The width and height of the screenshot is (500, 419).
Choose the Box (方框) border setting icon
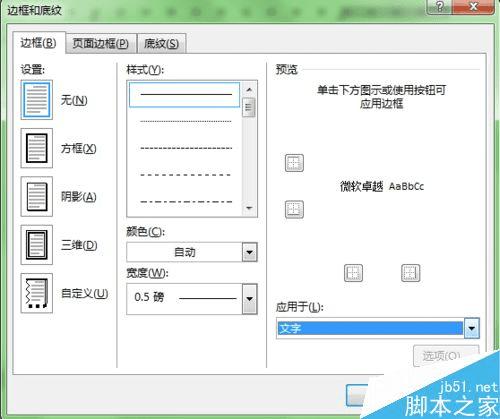tap(37, 148)
